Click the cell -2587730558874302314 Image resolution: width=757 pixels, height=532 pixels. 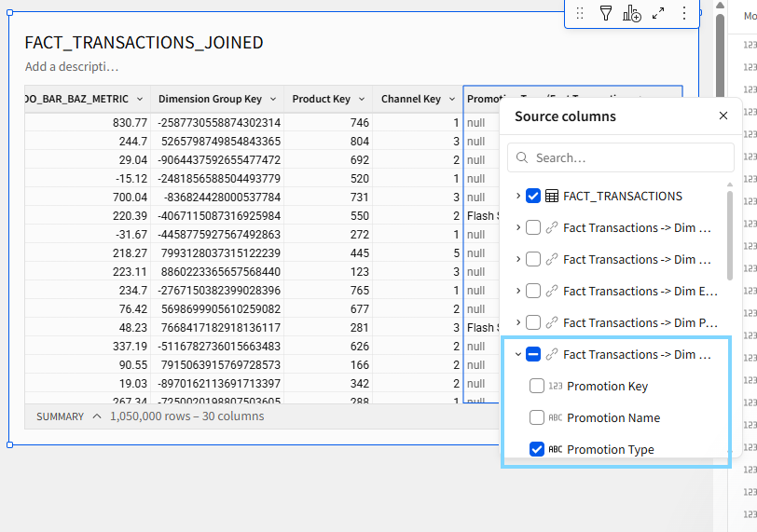click(219, 123)
